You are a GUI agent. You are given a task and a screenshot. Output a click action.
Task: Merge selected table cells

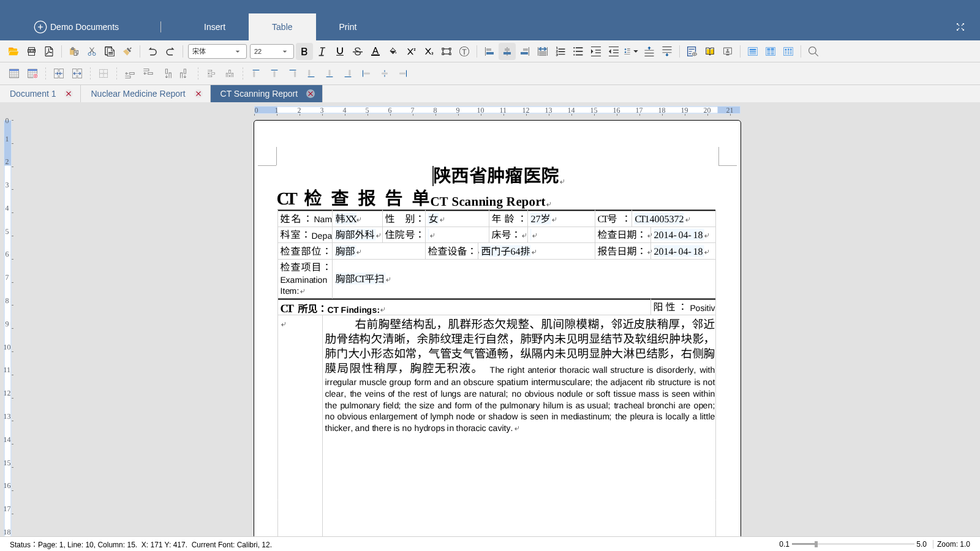coord(59,73)
